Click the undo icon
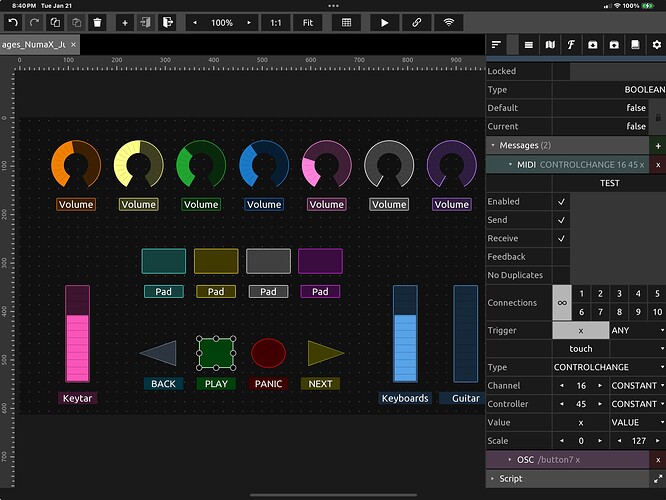Image resolution: width=666 pixels, height=500 pixels. click(x=13, y=23)
